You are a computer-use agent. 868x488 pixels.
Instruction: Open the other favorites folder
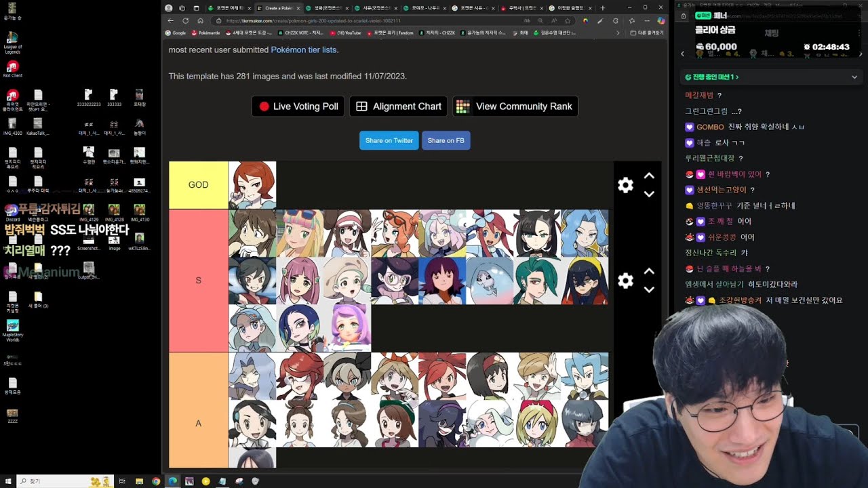pyautogui.click(x=647, y=33)
